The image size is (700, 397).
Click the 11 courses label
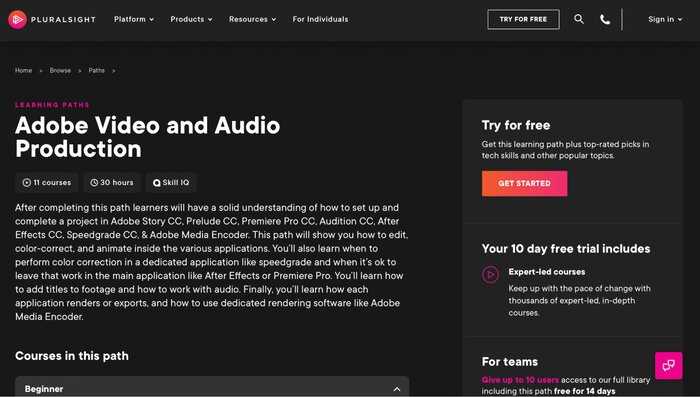click(52, 183)
